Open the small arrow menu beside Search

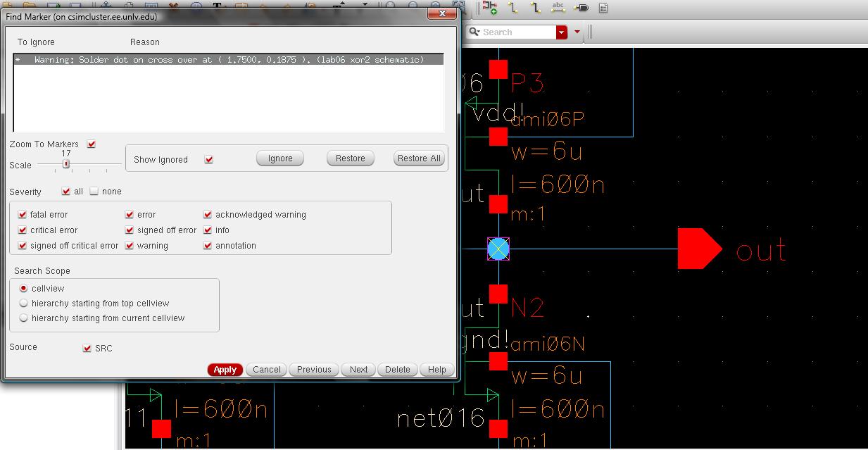[577, 32]
